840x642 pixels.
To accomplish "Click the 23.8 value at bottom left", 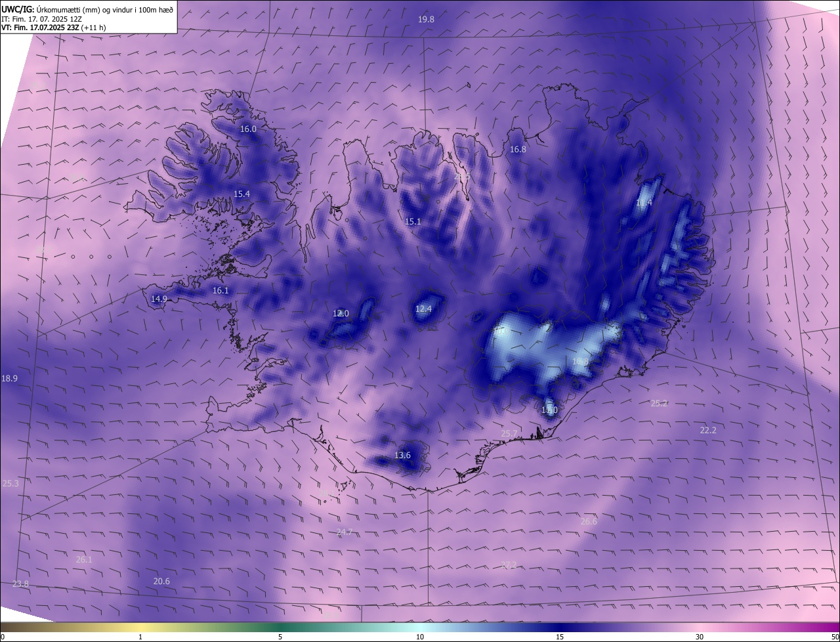I will point(20,584).
